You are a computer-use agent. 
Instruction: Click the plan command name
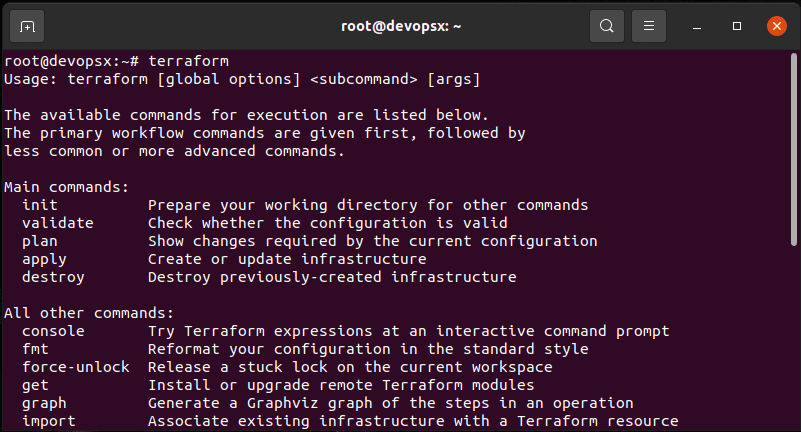tap(40, 241)
